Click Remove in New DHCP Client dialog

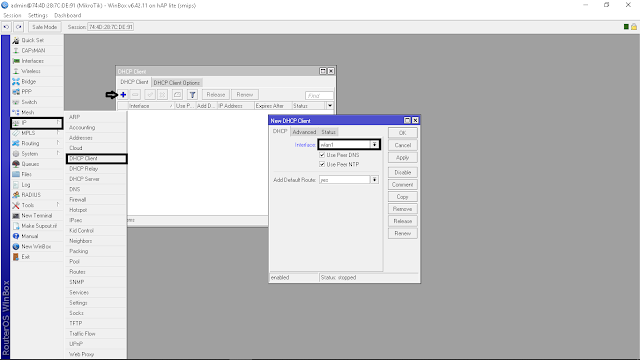point(402,209)
